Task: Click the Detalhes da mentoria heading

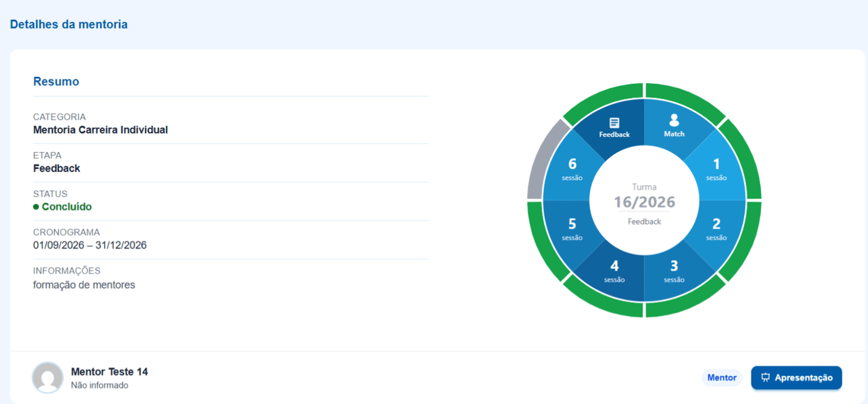Action: click(69, 24)
